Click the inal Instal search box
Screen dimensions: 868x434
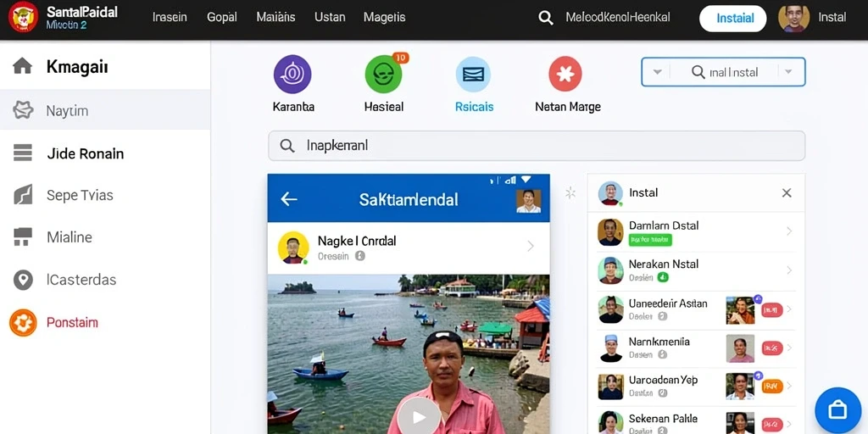click(723, 72)
